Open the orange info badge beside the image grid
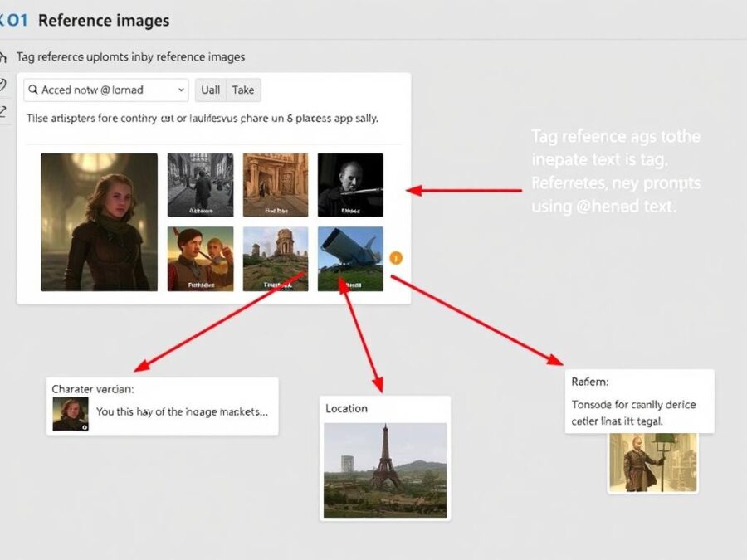This screenshot has width=747, height=560. click(x=396, y=258)
